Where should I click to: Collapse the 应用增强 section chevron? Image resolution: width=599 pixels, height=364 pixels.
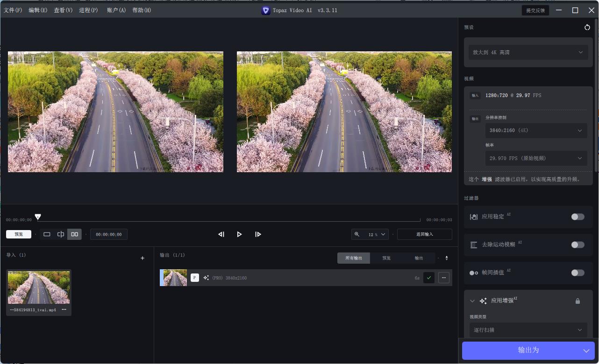(472, 301)
